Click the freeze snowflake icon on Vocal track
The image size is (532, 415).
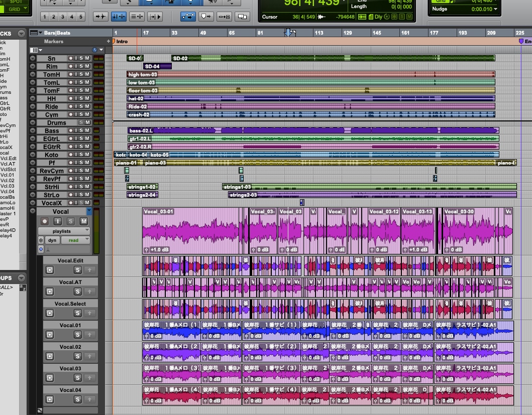tap(41, 240)
